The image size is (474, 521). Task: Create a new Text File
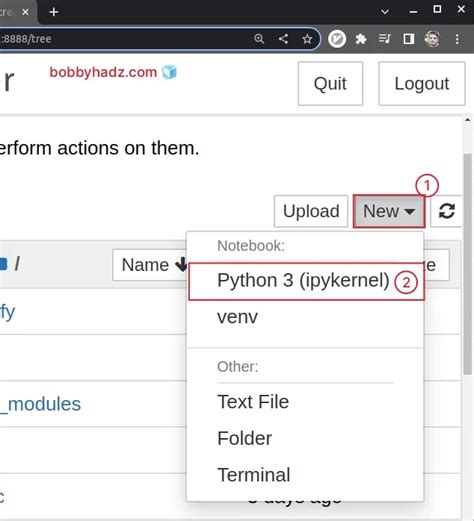click(253, 402)
